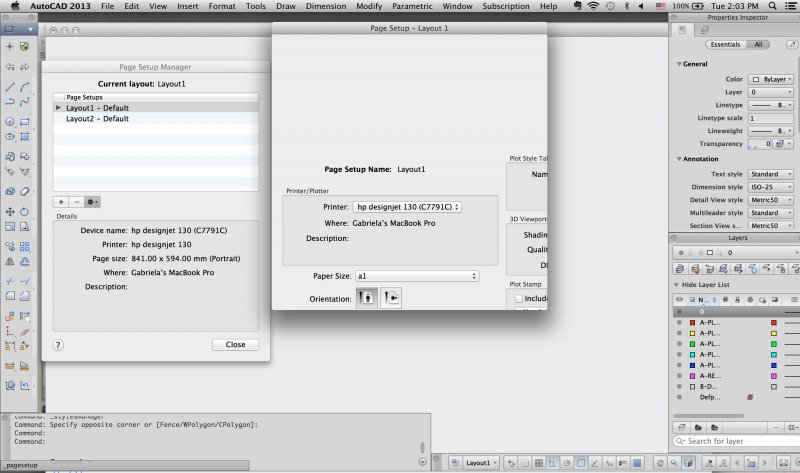Collapse the Annotation section

[679, 159]
